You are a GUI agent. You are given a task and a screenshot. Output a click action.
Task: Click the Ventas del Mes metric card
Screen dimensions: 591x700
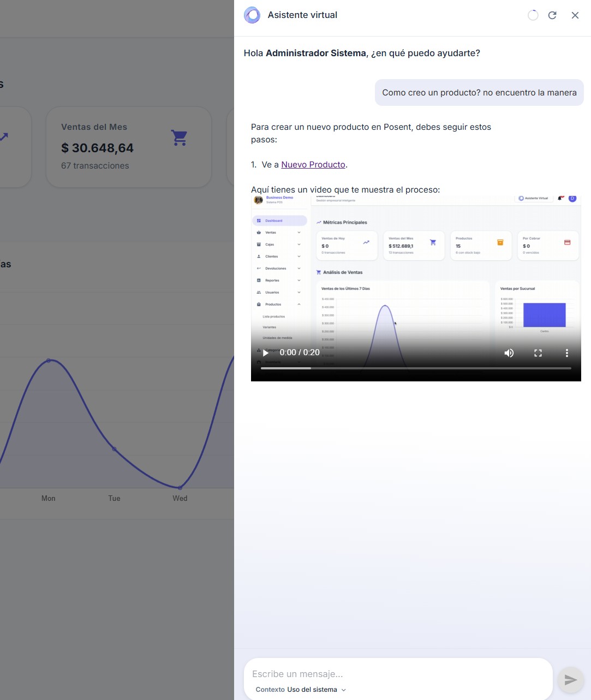pyautogui.click(x=129, y=147)
